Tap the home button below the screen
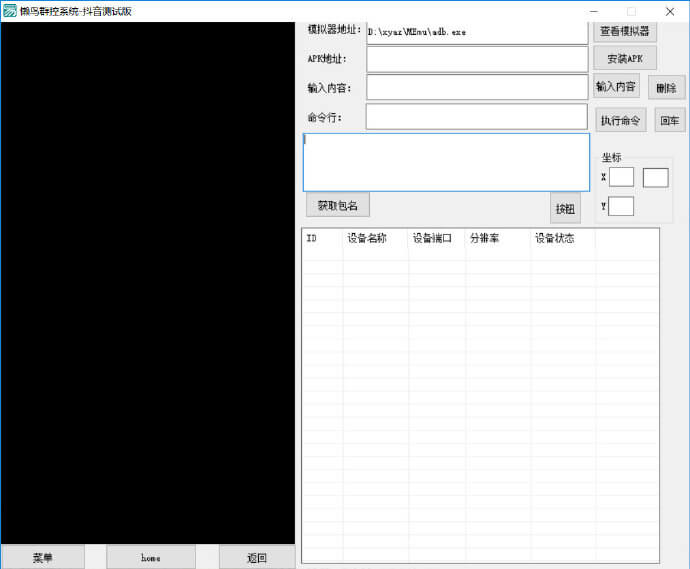This screenshot has height=569, width=690. pos(151,557)
